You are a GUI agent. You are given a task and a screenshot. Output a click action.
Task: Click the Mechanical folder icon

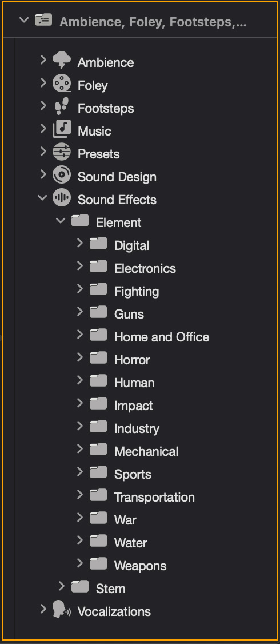point(98,450)
